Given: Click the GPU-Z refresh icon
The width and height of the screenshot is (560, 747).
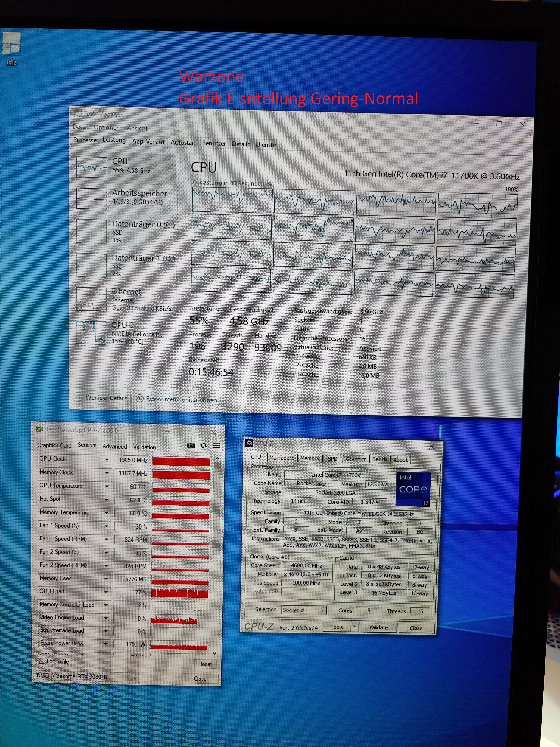Looking at the screenshot, I should (203, 445).
